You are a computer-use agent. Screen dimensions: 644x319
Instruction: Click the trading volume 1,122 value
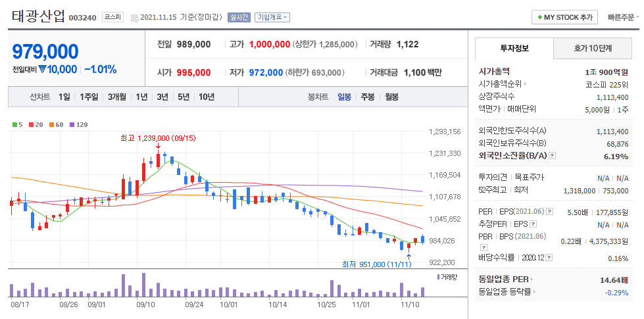407,44
